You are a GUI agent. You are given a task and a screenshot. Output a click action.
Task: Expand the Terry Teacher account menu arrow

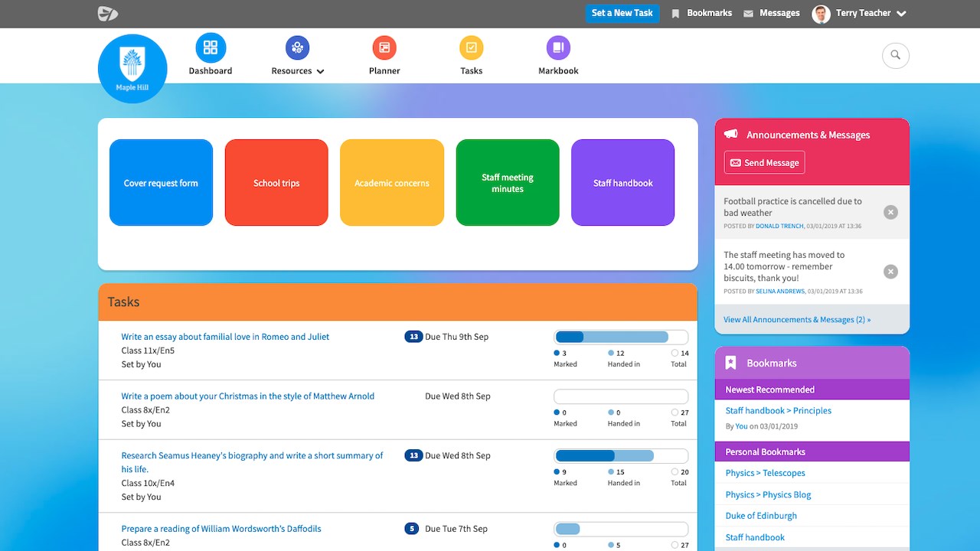pyautogui.click(x=901, y=14)
